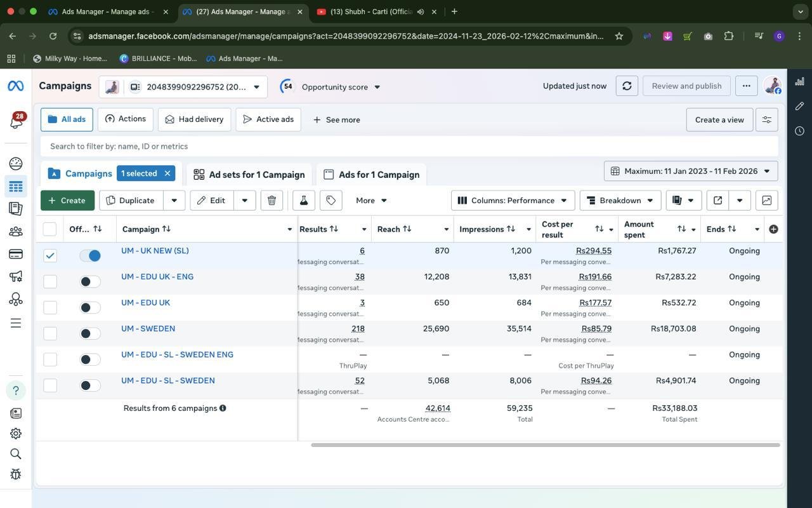The height and width of the screenshot is (508, 812).
Task: Bookmark this page with star icon
Action: point(619,36)
